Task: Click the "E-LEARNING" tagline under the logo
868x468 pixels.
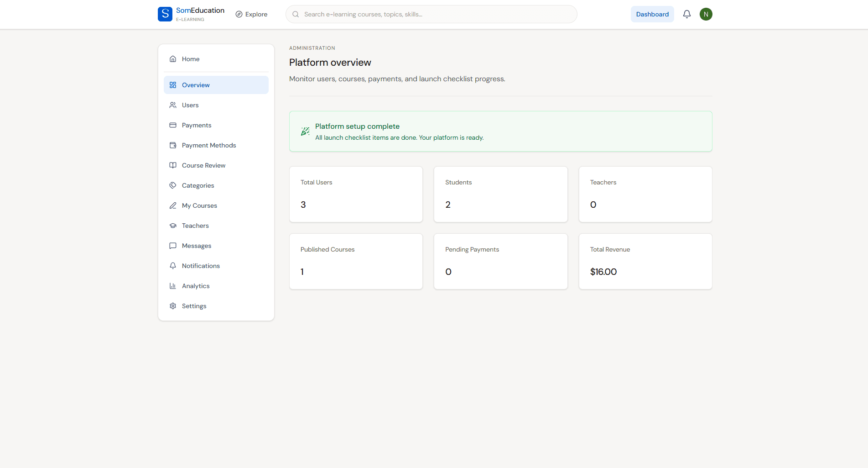Action: tap(190, 20)
